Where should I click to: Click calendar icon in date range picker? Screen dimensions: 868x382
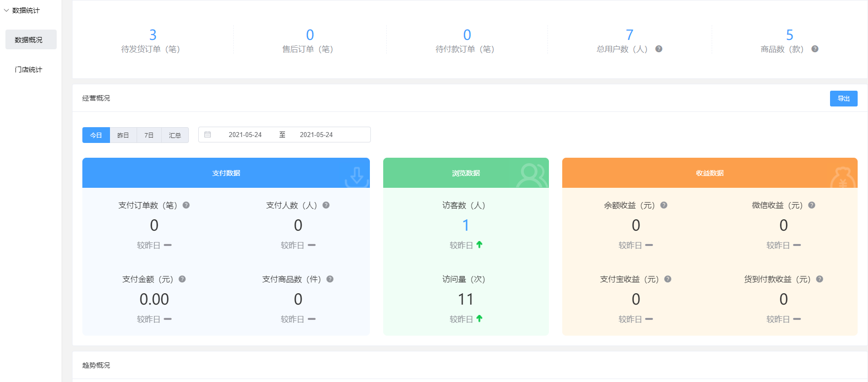pyautogui.click(x=208, y=135)
